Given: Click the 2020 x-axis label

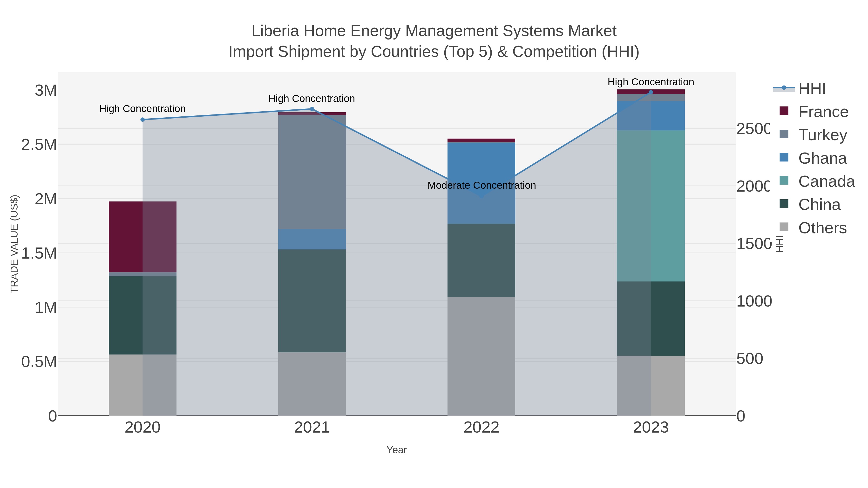Looking at the screenshot, I should [142, 428].
